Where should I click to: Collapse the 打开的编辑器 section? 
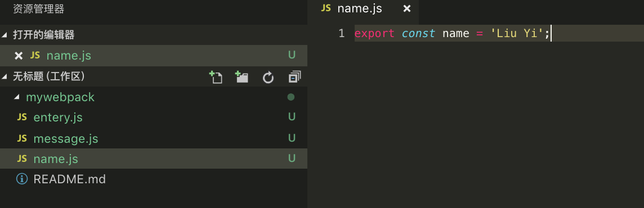(x=5, y=35)
